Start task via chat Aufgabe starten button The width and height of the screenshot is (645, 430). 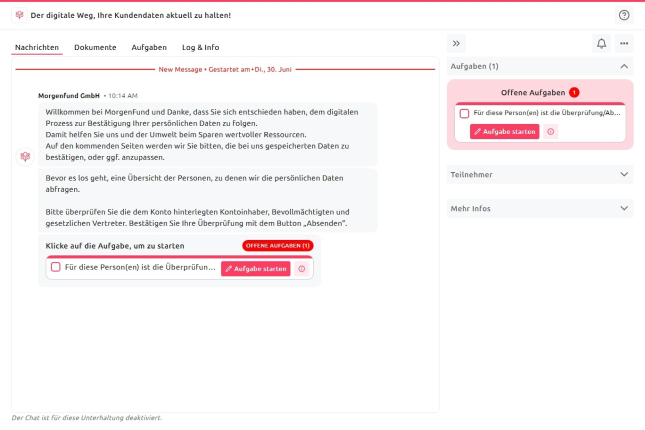(255, 269)
